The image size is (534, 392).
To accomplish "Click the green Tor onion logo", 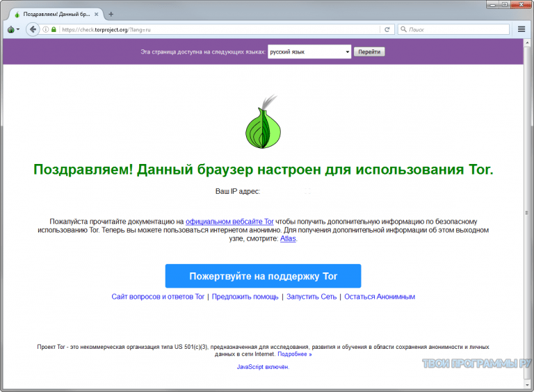I will 264,122.
